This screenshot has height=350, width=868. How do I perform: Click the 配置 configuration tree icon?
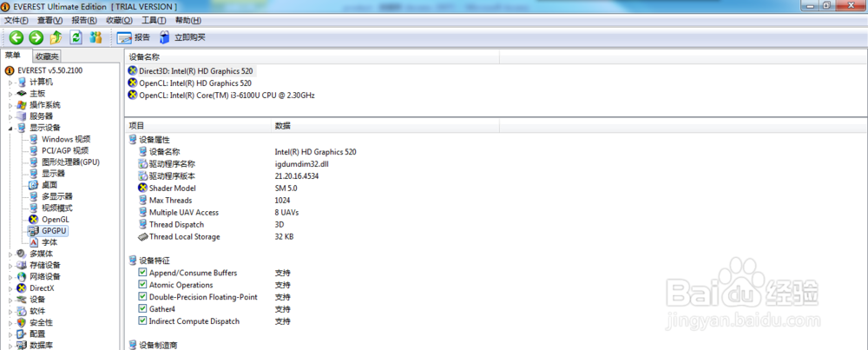[x=22, y=334]
